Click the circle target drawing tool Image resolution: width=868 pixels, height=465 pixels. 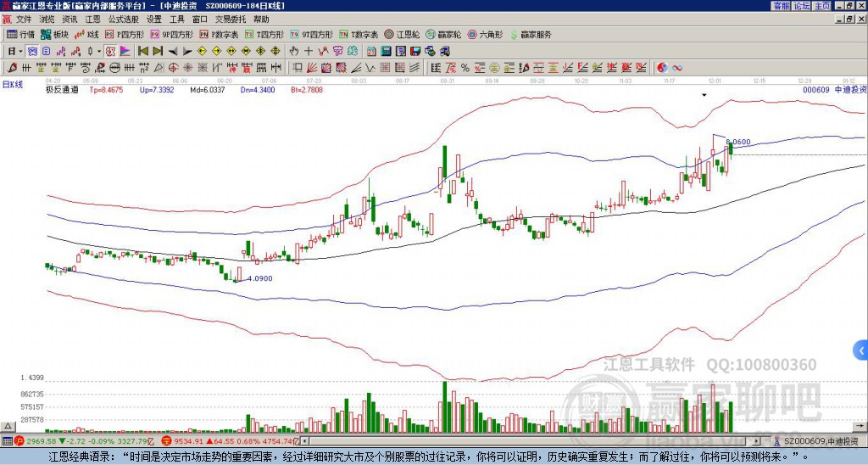click(x=173, y=68)
